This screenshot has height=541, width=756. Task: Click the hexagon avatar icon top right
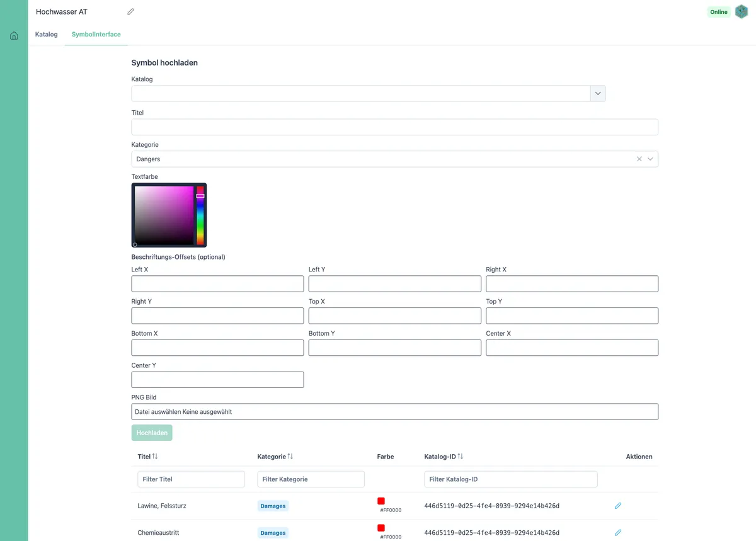(741, 11)
